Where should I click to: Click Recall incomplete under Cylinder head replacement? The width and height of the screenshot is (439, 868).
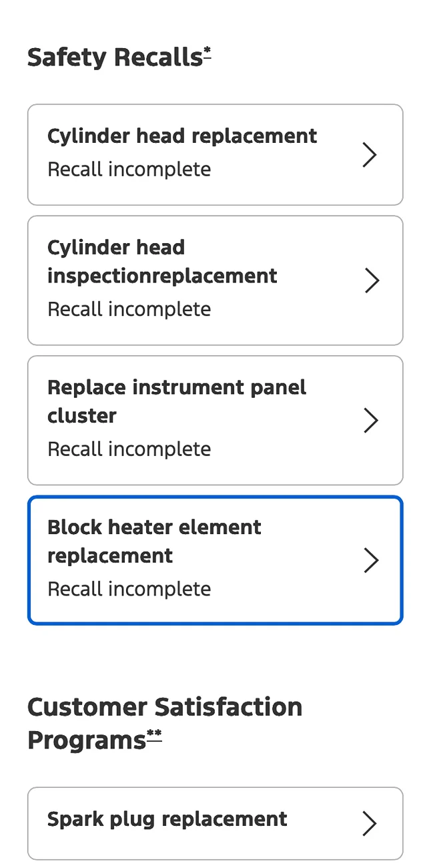point(129,170)
